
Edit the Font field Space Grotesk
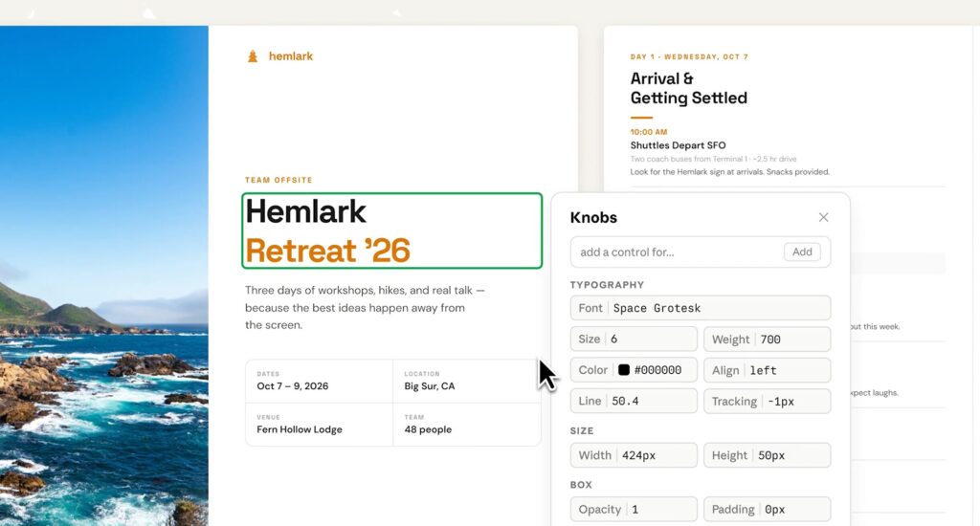(718, 308)
